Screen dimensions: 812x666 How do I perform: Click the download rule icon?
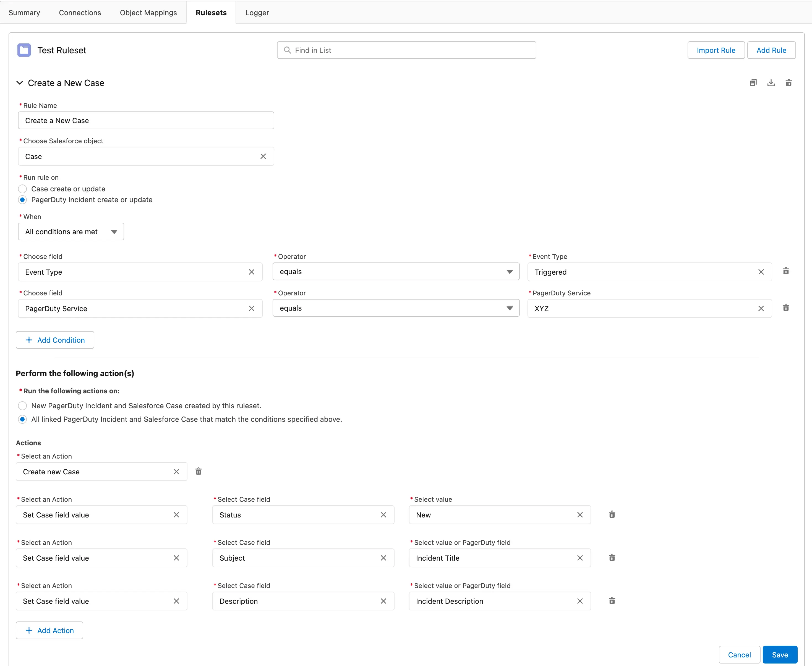pos(771,83)
